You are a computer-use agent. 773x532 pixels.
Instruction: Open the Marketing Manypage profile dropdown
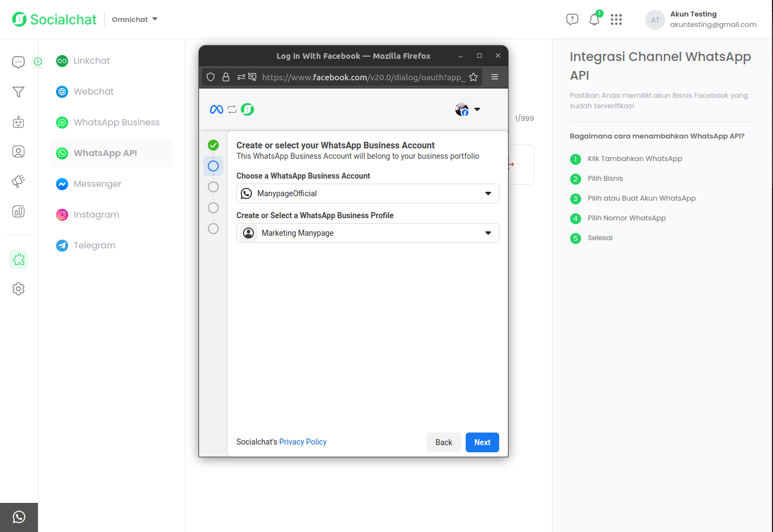(x=367, y=233)
